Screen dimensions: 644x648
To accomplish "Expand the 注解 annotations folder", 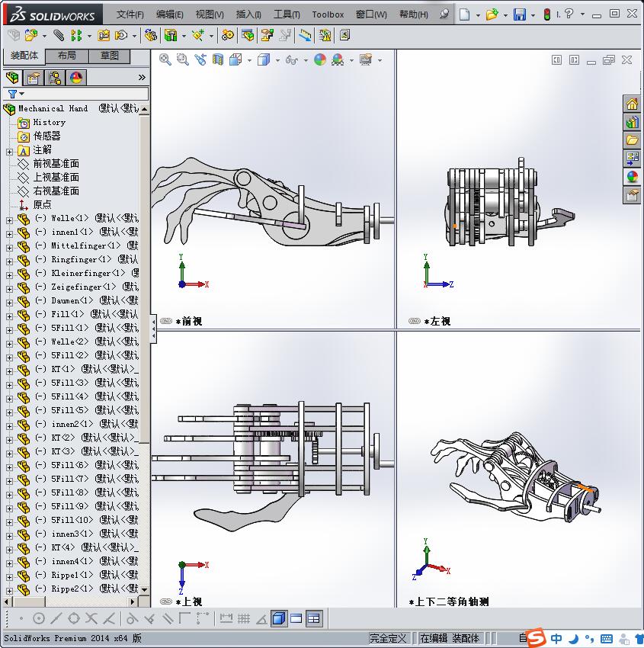I will 9,151.
